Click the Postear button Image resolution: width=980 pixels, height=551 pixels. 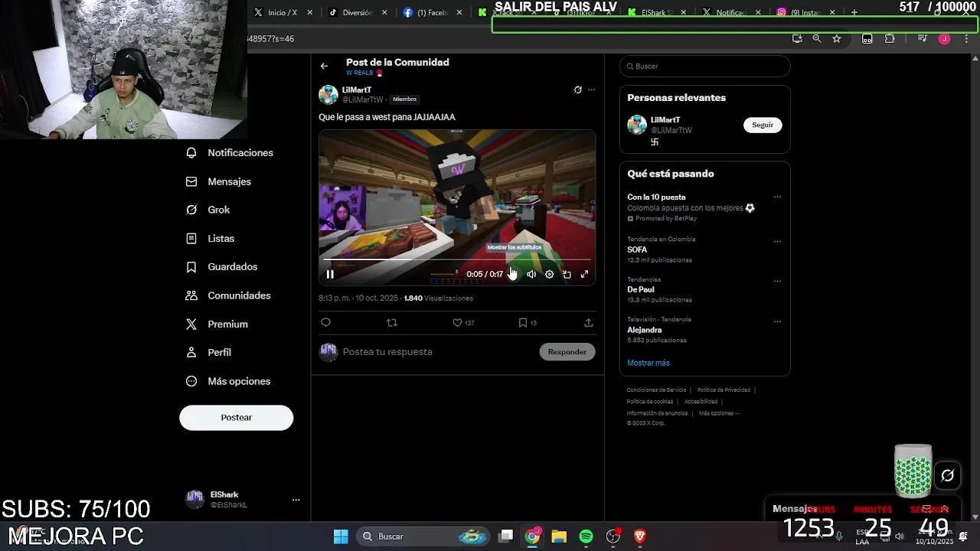(236, 418)
